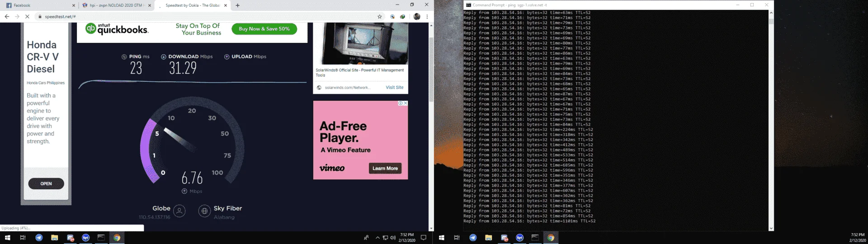Click the 6.76 upload speed reading

pos(192,178)
